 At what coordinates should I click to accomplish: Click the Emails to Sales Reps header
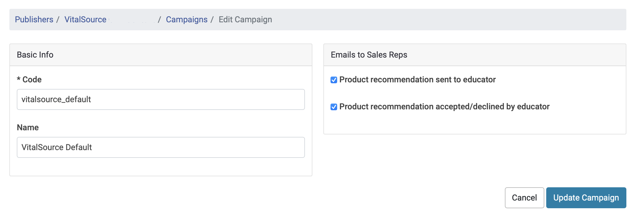coord(369,55)
